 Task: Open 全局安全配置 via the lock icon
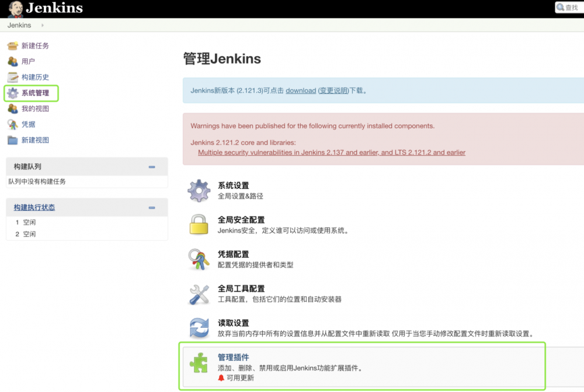(x=199, y=226)
